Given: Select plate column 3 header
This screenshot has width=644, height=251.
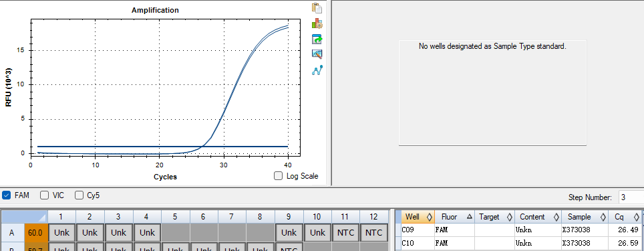Looking at the screenshot, I should (118, 217).
